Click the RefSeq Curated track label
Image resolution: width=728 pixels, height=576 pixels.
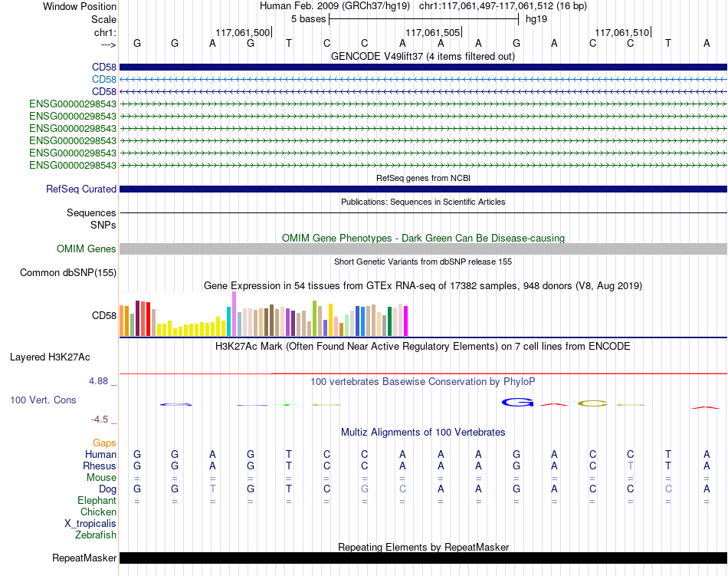[81, 189]
